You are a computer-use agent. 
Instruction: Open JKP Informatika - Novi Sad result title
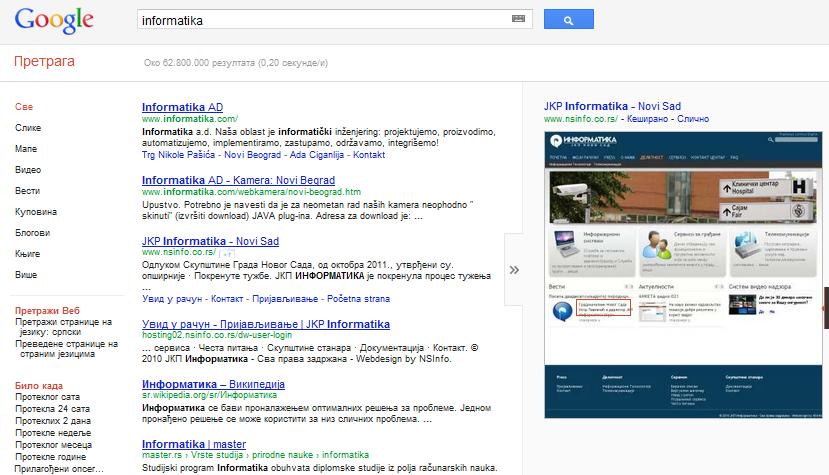(x=210, y=241)
